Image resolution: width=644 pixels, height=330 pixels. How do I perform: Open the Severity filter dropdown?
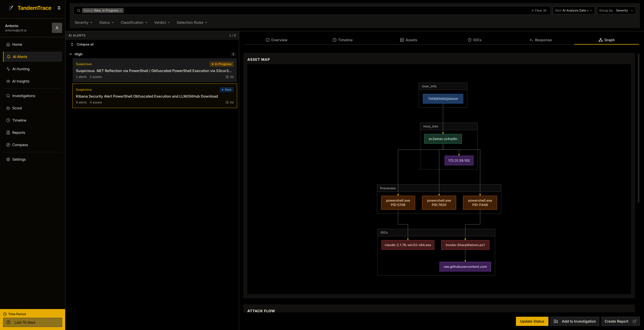point(83,22)
